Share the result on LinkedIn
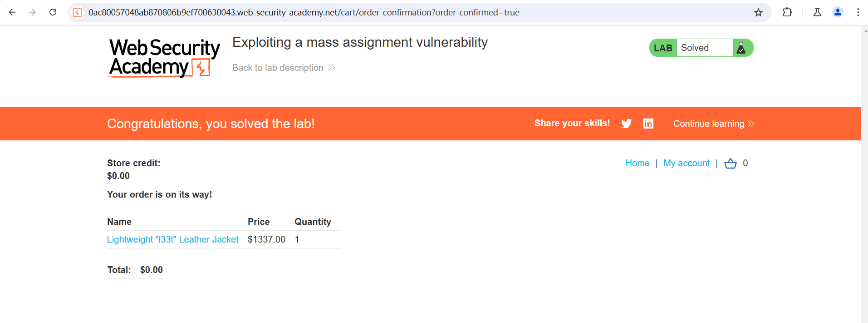The width and height of the screenshot is (868, 323). [648, 124]
